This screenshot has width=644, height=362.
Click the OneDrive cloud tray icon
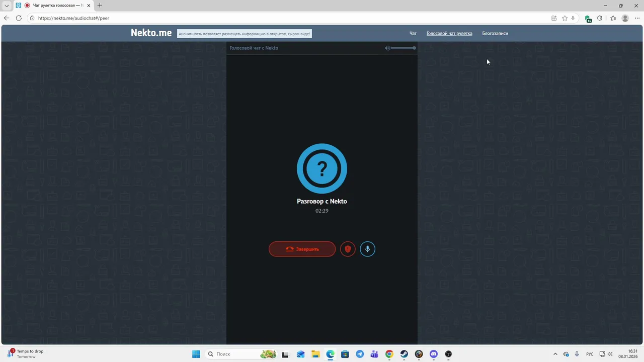(566, 354)
